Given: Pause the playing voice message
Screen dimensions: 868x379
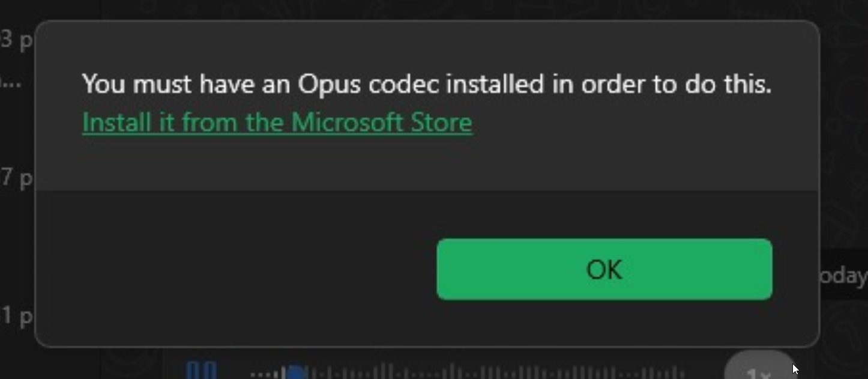Looking at the screenshot, I should click(x=202, y=371).
